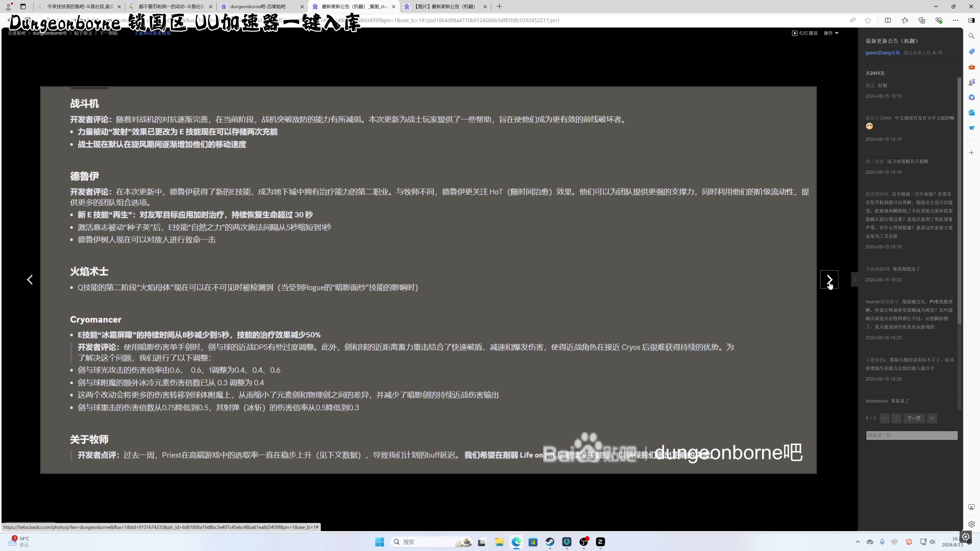Open browser profile avatar
Viewport: 980px width, 551px height.
8,6
